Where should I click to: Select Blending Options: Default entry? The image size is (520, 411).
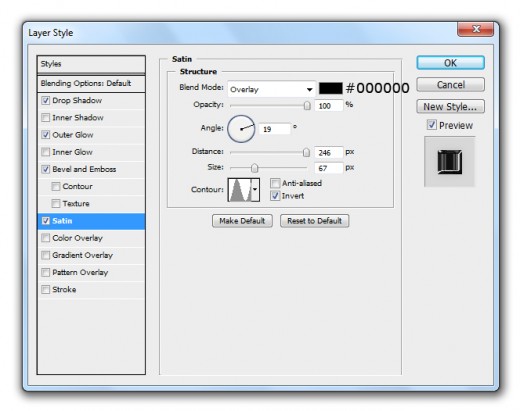(x=91, y=83)
